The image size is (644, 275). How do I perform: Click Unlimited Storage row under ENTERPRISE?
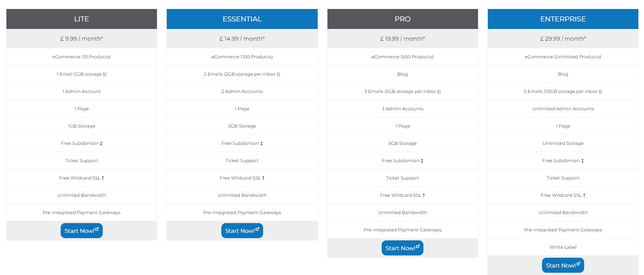563,143
